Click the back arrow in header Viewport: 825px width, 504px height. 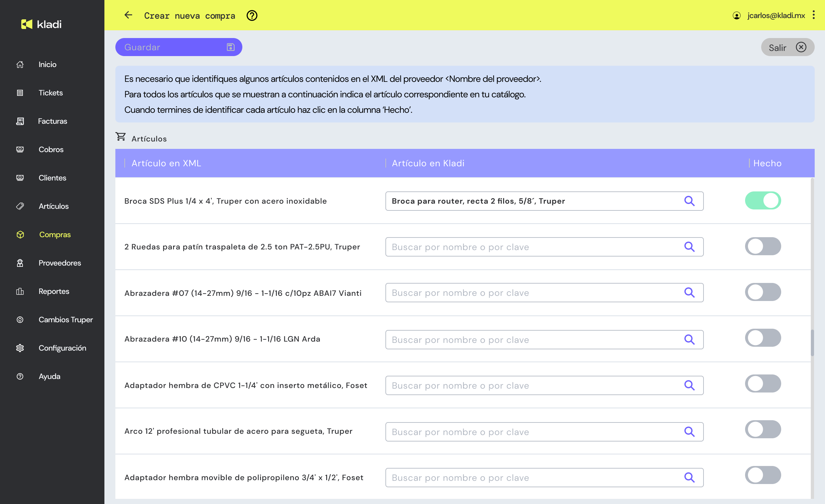pyautogui.click(x=128, y=15)
